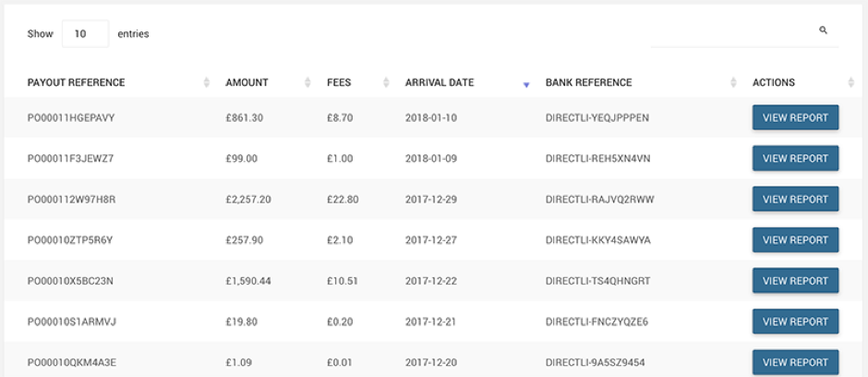View report for payout PO00011F3JEWZ7
The image size is (868, 377).
pos(795,158)
